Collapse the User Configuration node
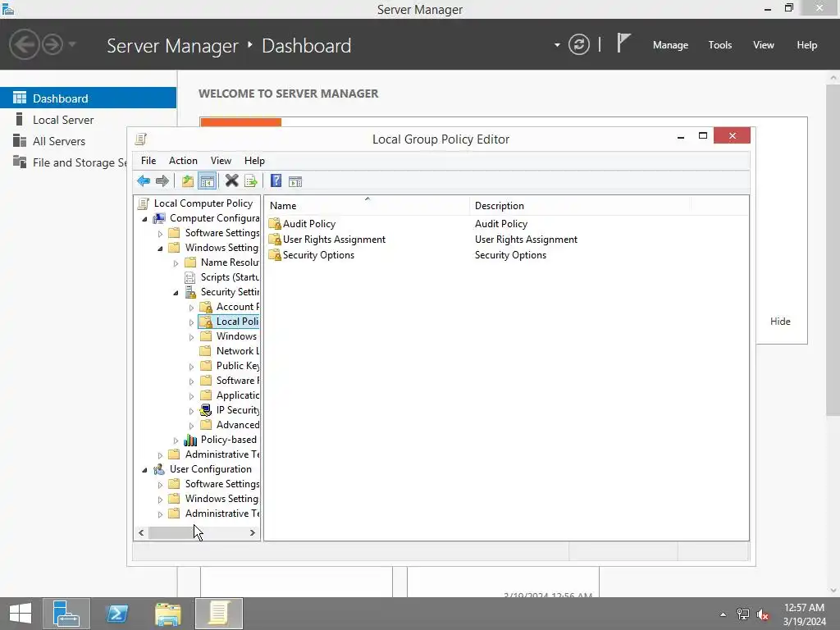 [144, 470]
